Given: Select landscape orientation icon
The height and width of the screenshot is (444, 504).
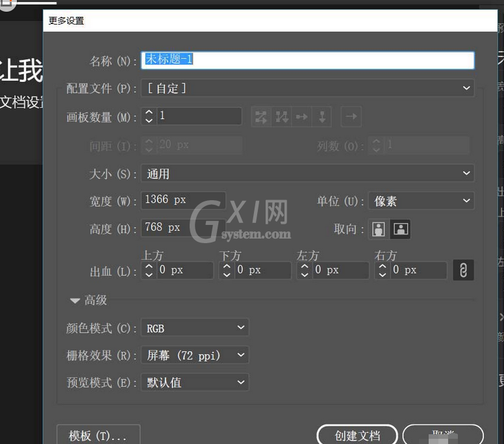Looking at the screenshot, I should (x=401, y=229).
